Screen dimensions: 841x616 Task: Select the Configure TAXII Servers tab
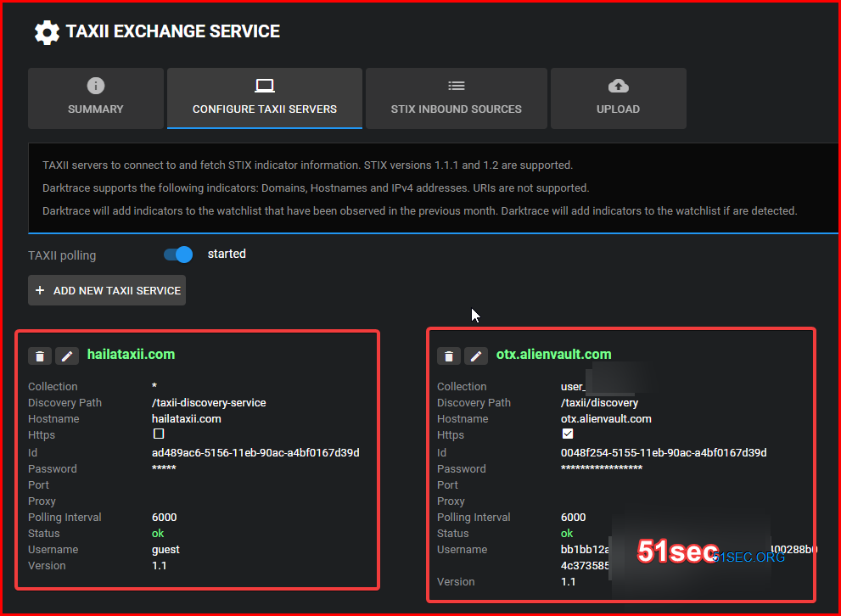coord(265,98)
